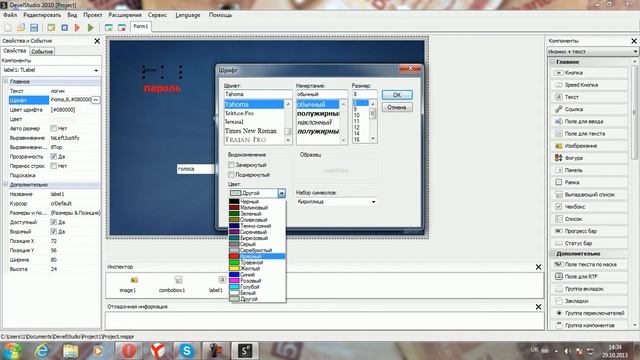
Task: Select the Изображение image component
Action: point(589,146)
